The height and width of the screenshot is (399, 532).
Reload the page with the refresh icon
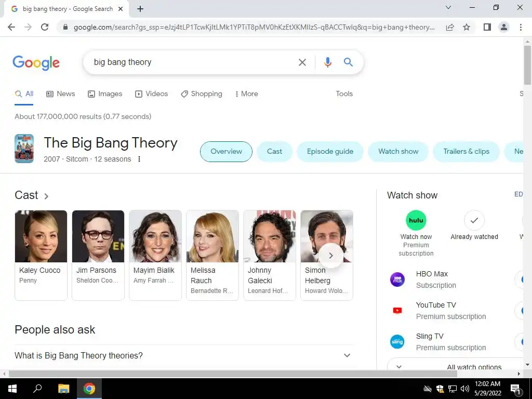45,27
